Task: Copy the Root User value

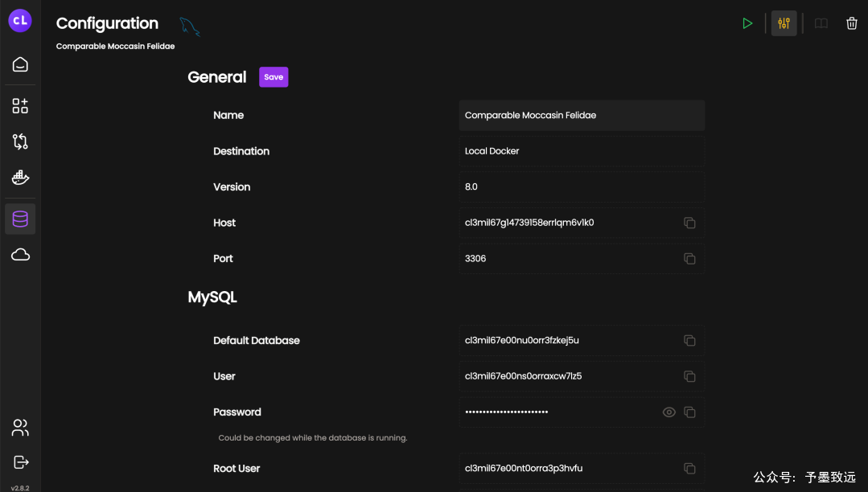Action: tap(689, 468)
